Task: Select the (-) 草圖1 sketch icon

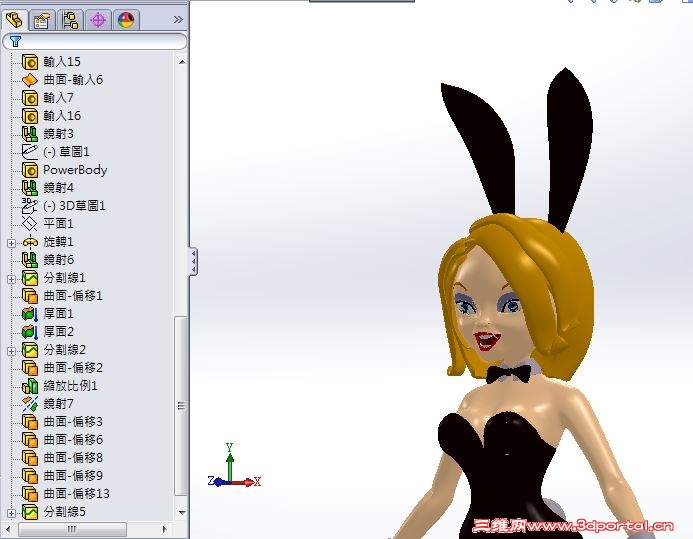Action: click(30, 152)
